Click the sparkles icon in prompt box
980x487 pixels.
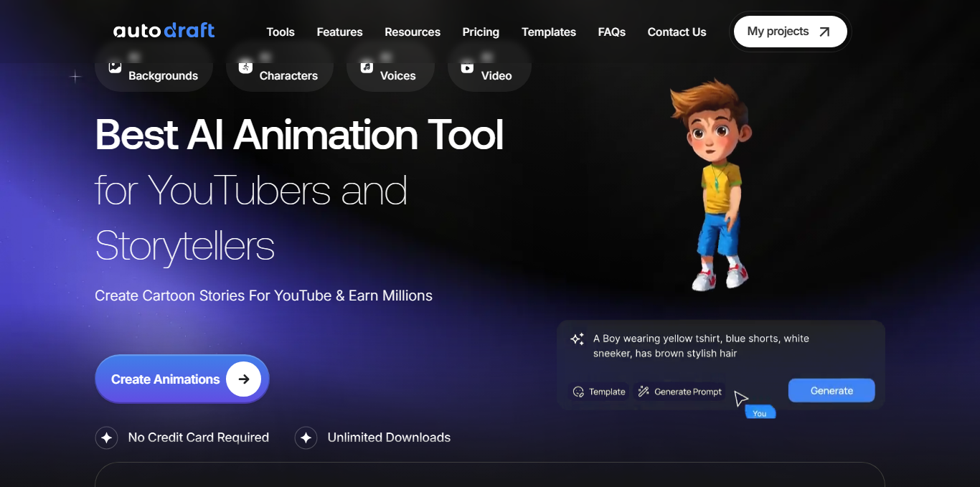(577, 339)
